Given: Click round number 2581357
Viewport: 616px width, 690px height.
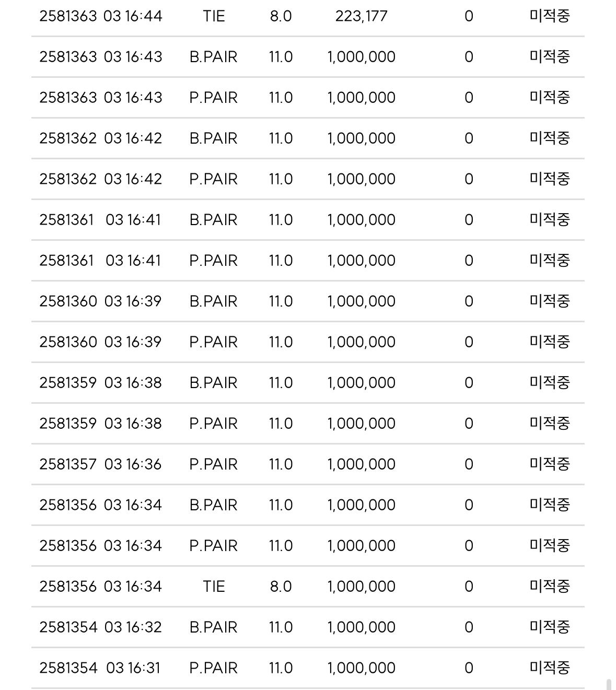Looking at the screenshot, I should coord(68,464).
